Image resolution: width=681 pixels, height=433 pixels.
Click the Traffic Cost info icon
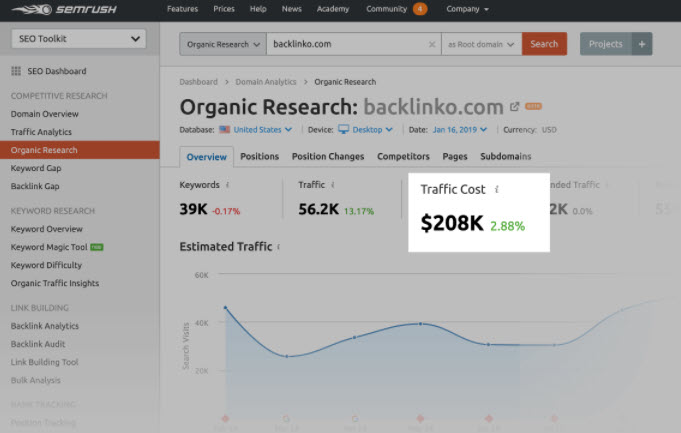click(x=497, y=189)
